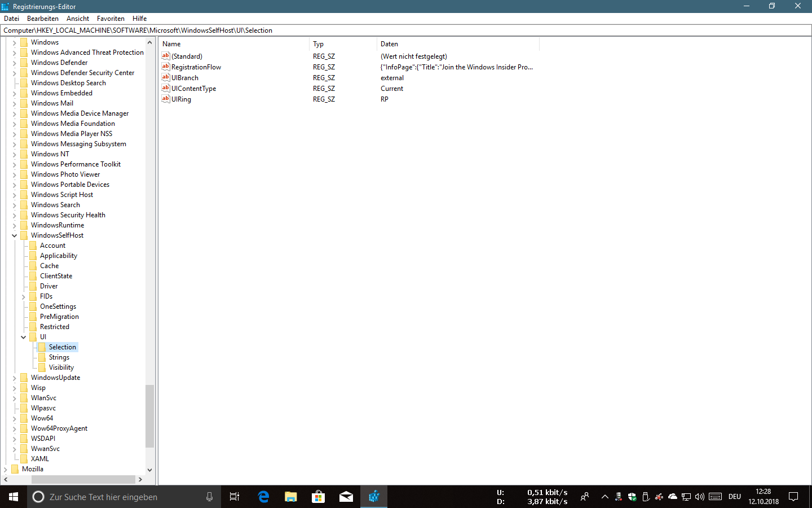Click the 'RP' data value of UIRing
Image resolution: width=812 pixels, height=508 pixels.
click(x=385, y=99)
